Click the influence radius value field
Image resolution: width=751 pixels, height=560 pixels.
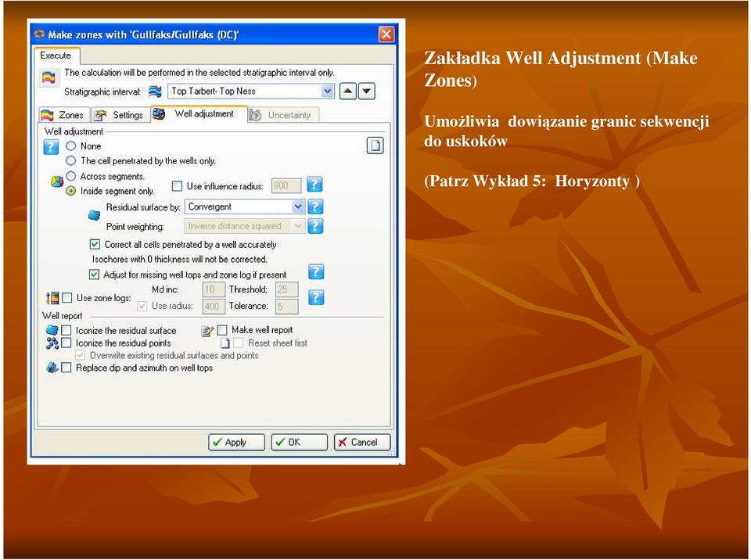pos(286,185)
